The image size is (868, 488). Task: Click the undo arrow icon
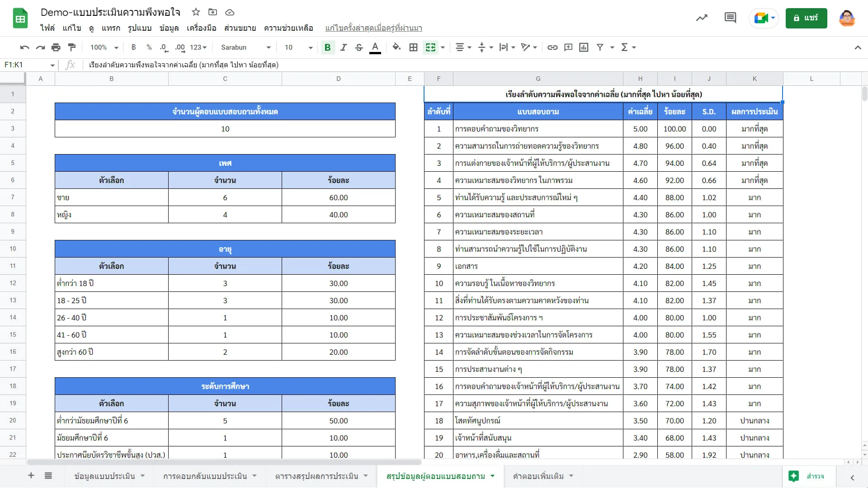pos(24,47)
